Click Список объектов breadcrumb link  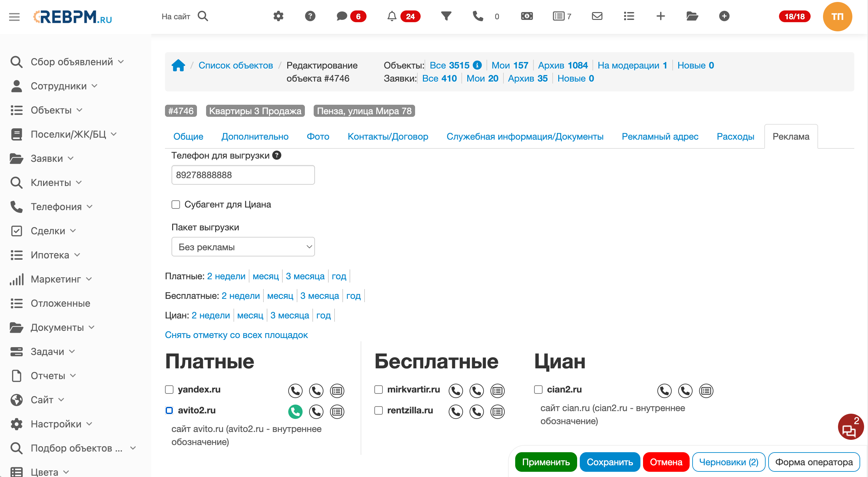[x=235, y=65]
